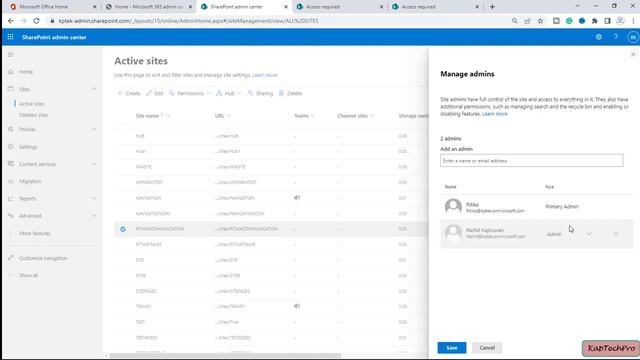Image resolution: width=640 pixels, height=360 pixels.
Task: Select the NAVIGATIONCOM site row
Action: click(271, 213)
